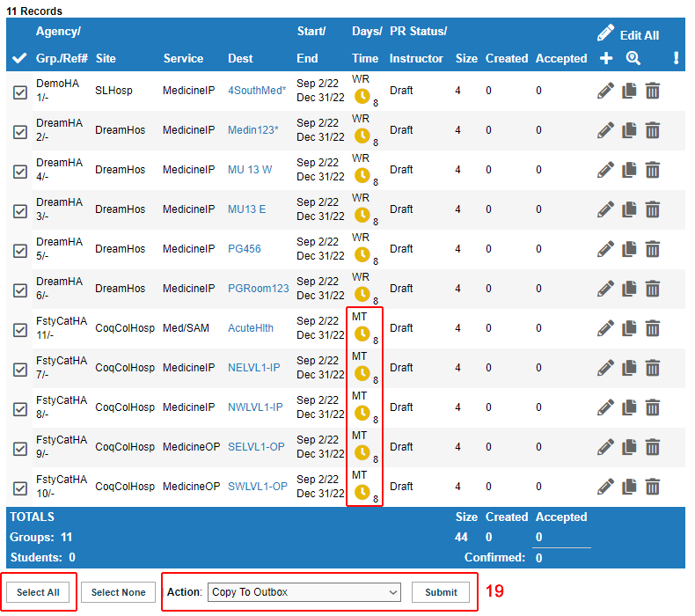The image size is (695, 616).
Task: Open the MU 13 W destination link
Action: [x=250, y=170]
